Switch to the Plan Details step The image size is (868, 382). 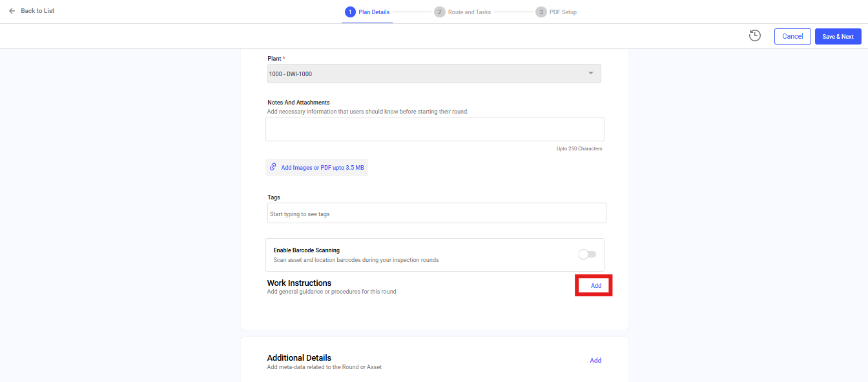[374, 12]
